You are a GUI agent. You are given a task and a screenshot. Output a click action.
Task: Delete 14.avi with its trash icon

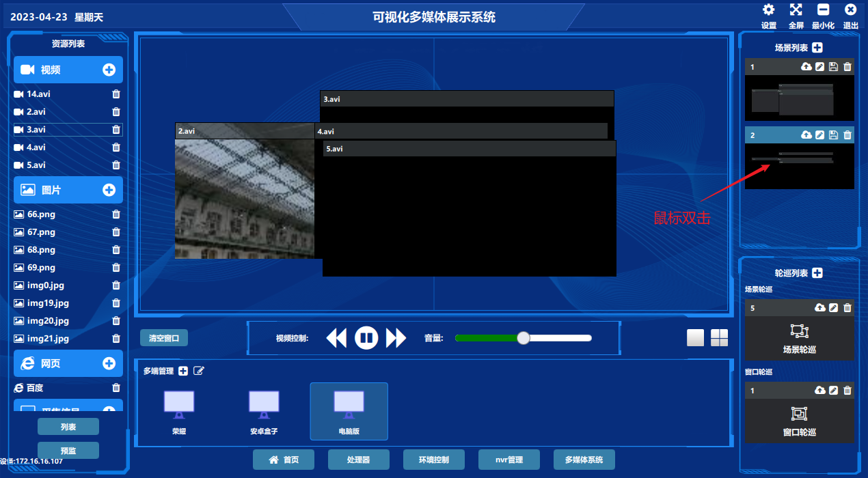click(116, 94)
